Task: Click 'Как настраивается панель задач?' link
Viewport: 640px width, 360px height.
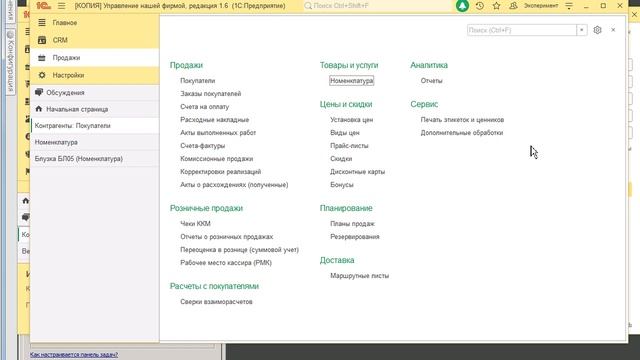Action: [74, 355]
